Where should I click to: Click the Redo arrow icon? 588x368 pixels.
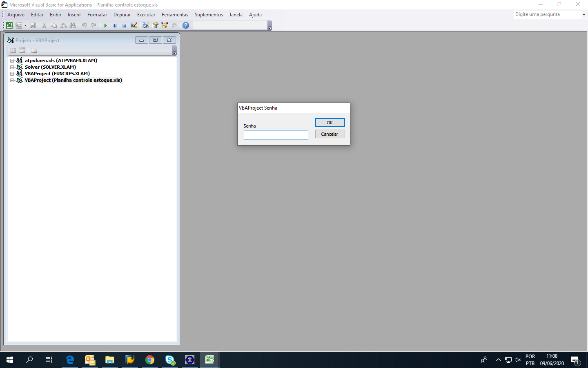[x=94, y=25]
